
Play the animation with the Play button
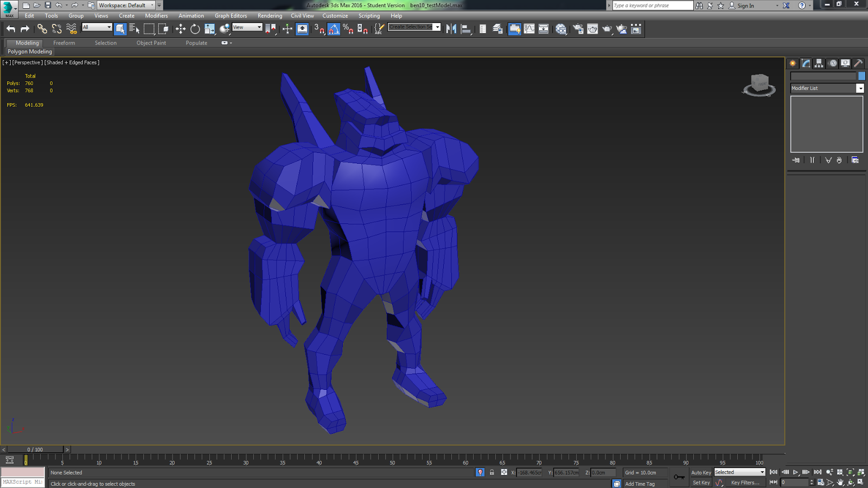coord(796,472)
